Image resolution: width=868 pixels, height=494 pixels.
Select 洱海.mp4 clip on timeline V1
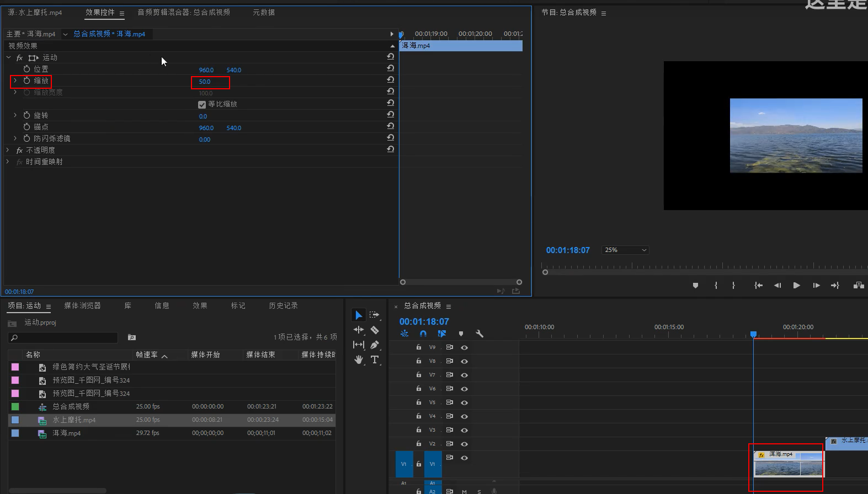click(x=789, y=464)
